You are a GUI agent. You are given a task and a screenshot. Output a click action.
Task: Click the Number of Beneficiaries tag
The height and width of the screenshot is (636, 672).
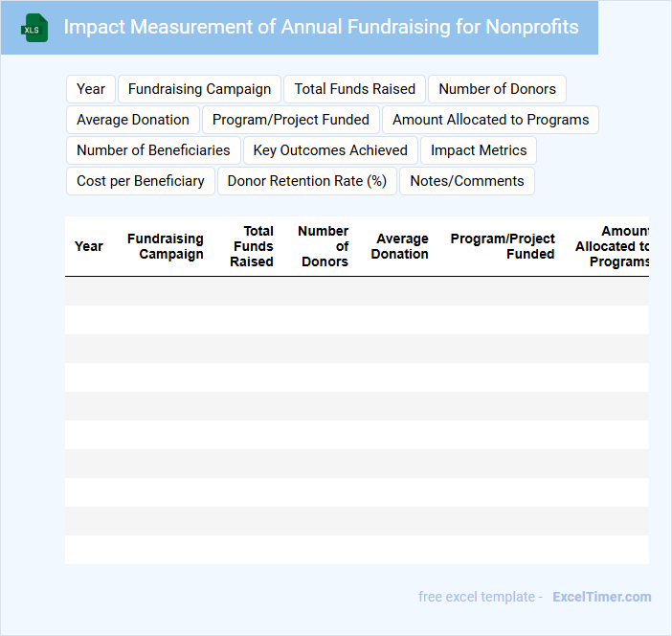click(153, 150)
